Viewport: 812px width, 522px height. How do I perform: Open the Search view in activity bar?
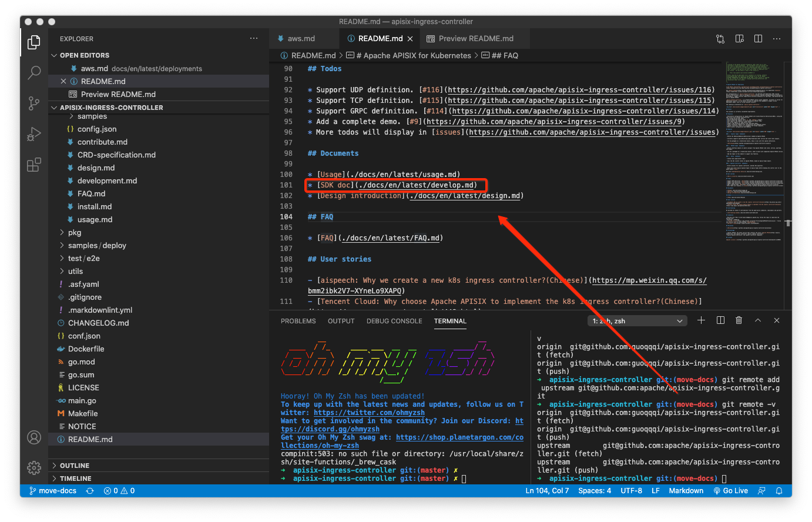[x=34, y=73]
